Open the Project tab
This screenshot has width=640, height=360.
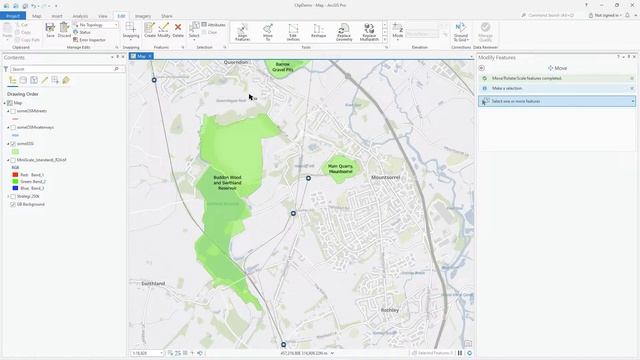[x=13, y=16]
